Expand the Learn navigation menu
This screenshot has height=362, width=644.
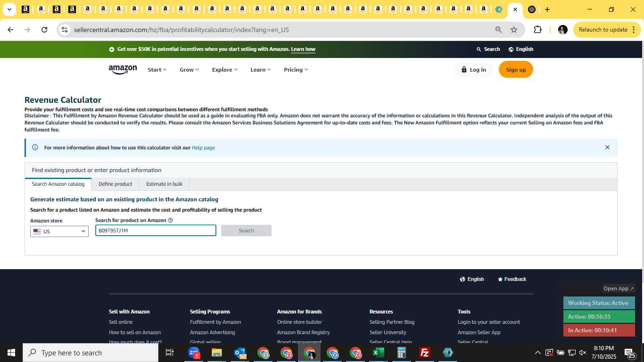(260, 70)
